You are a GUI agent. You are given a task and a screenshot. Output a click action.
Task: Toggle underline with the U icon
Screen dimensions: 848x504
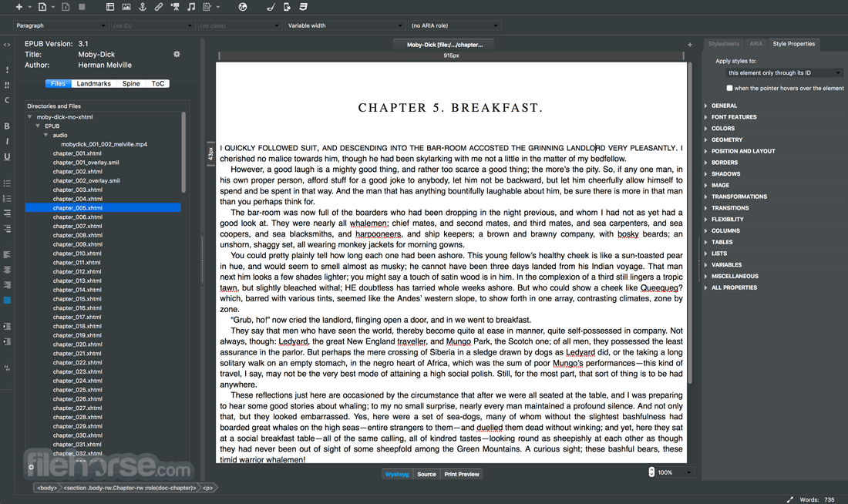coord(7,156)
